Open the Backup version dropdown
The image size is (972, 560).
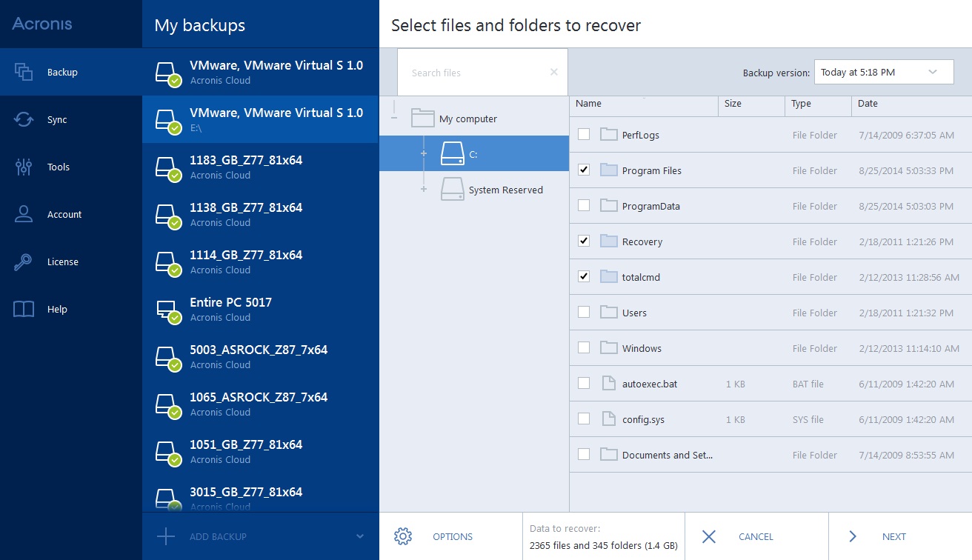click(884, 72)
